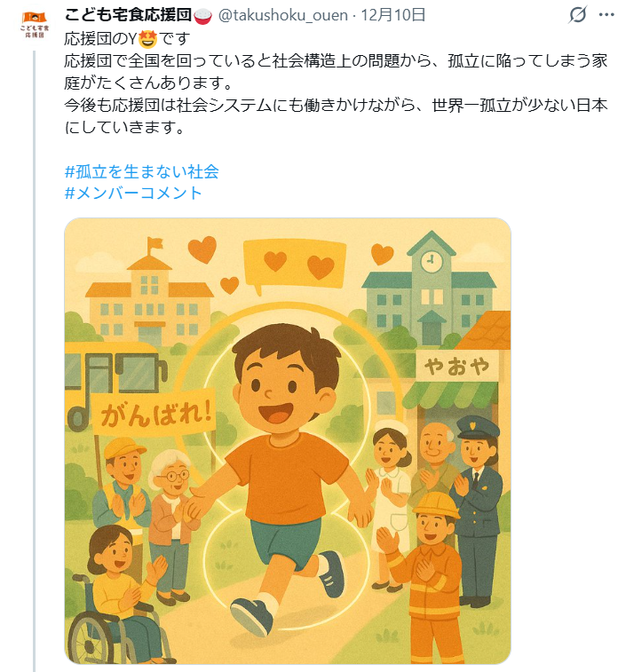Click the thread line below the avatar
The height and width of the screenshot is (672, 626).
[35, 361]
